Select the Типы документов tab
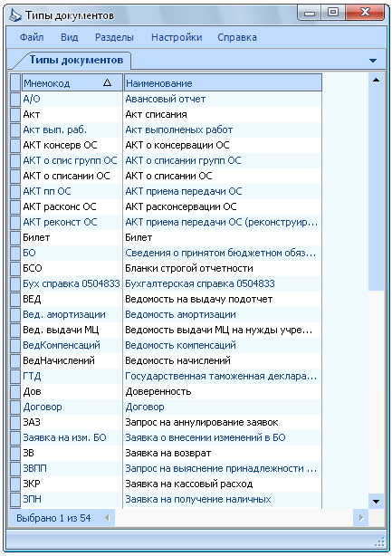Screen dimensions: 392x556 point(76,60)
